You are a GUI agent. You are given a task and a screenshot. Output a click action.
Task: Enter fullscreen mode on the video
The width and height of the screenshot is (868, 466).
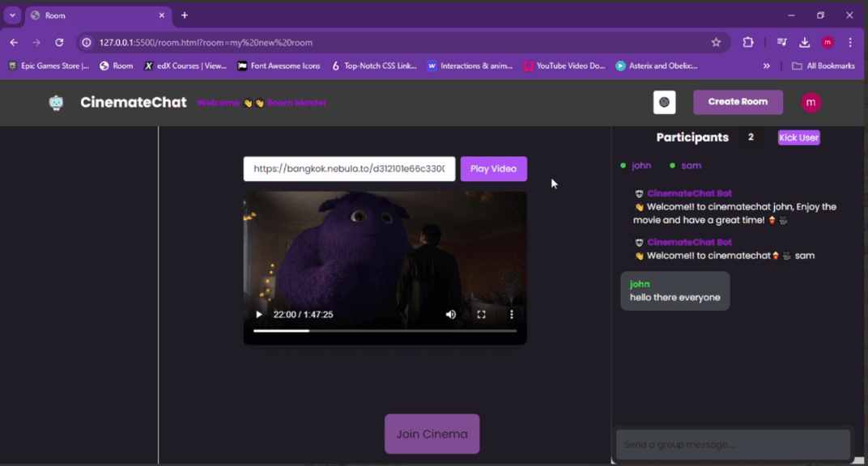pos(481,315)
